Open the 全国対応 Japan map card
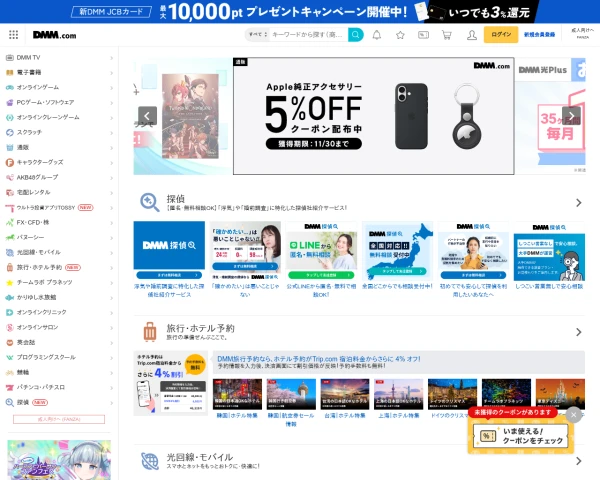The width and height of the screenshot is (600, 480). [x=397, y=251]
